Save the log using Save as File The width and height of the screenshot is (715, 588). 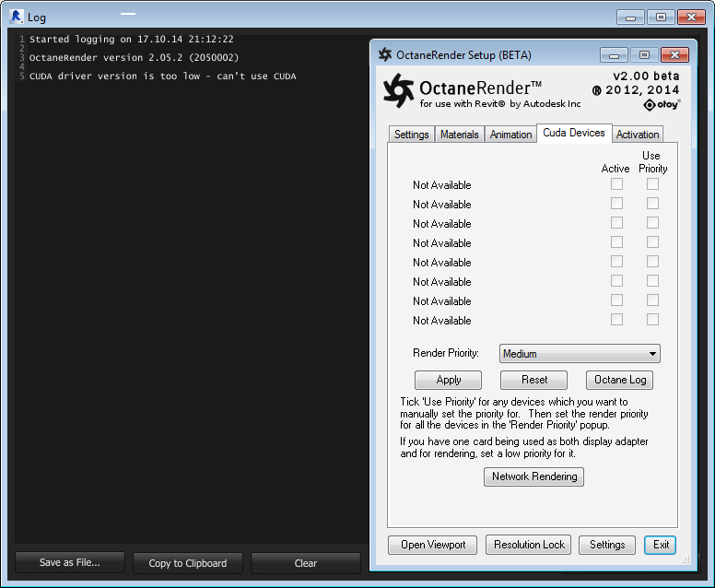point(70,562)
